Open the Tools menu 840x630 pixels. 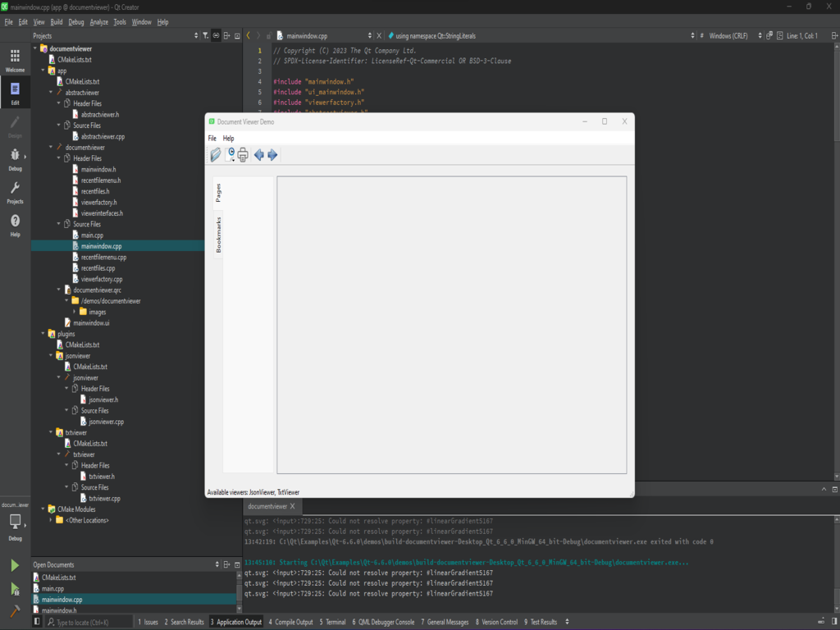120,22
